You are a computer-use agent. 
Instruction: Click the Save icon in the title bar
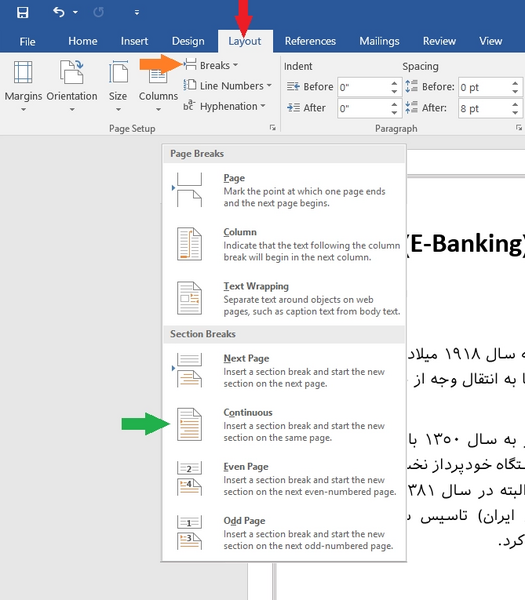click(x=23, y=12)
